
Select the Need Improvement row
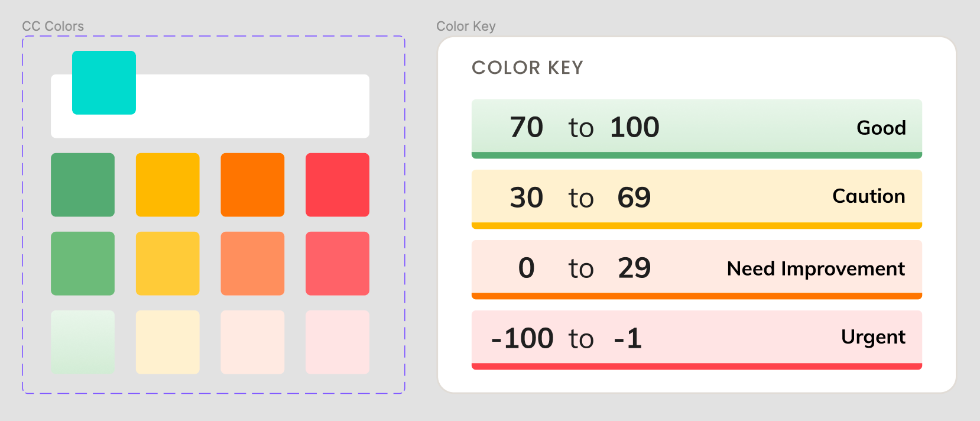click(696, 269)
